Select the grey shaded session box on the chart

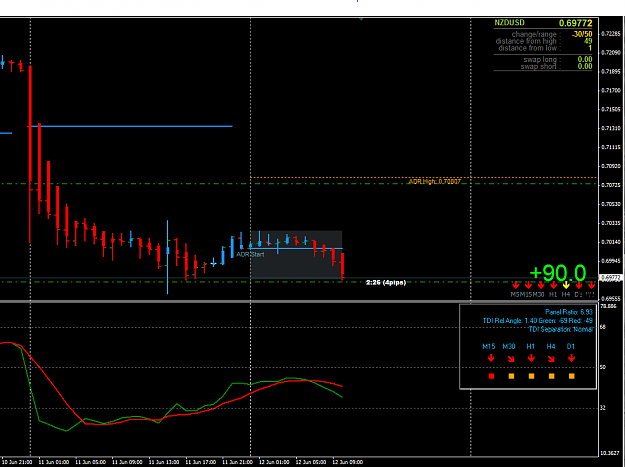[297, 255]
